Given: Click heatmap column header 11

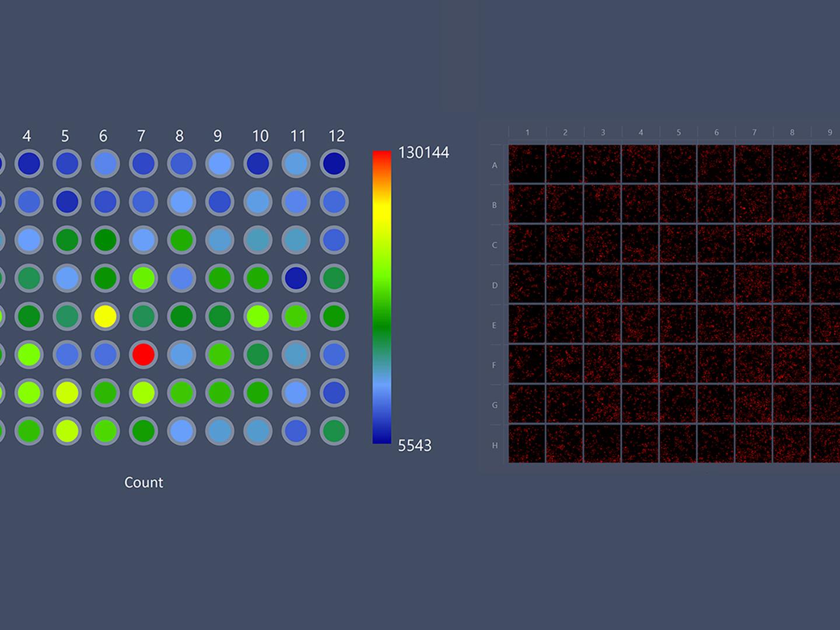Looking at the screenshot, I should click(x=298, y=136).
